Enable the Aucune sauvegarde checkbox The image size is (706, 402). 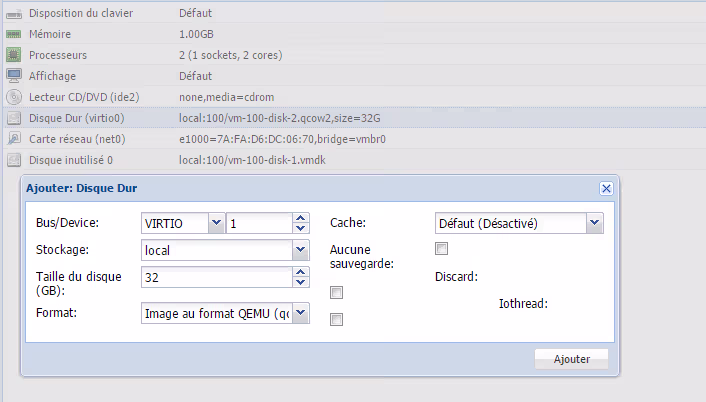click(441, 249)
